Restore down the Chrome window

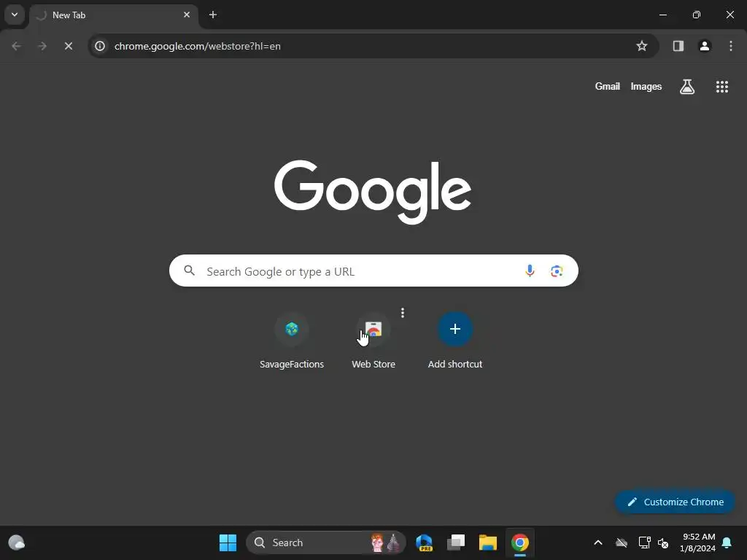(697, 15)
